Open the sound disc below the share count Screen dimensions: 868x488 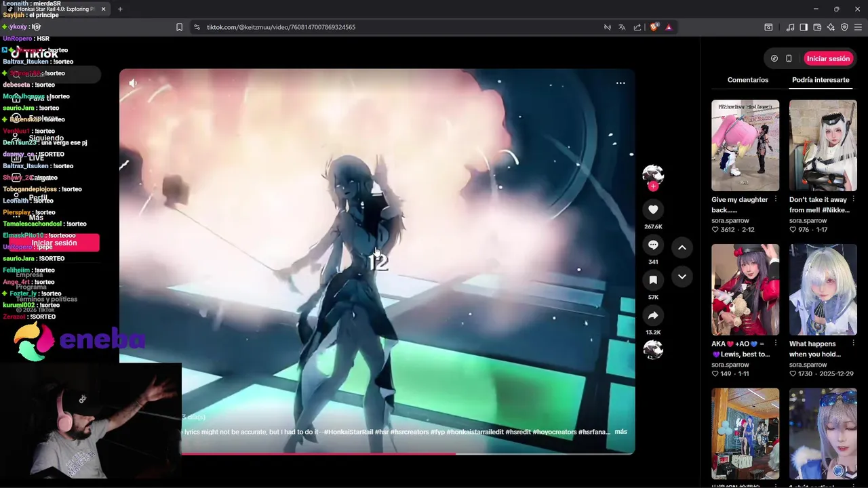[653, 350]
